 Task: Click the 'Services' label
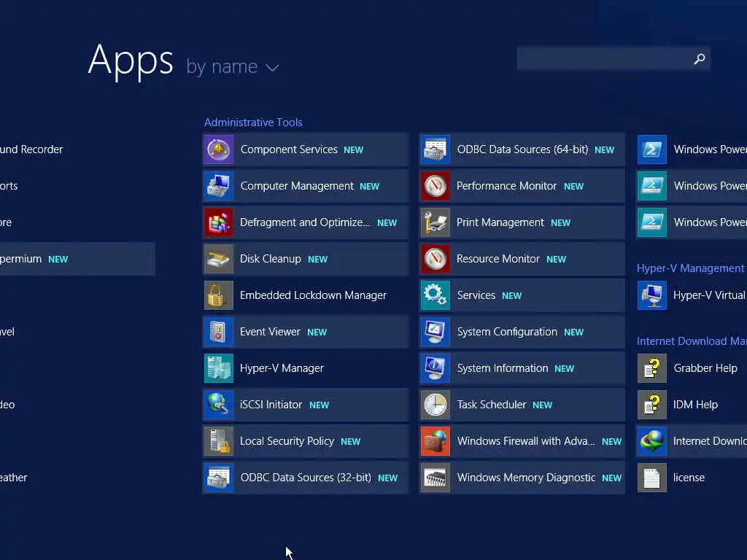click(x=476, y=295)
